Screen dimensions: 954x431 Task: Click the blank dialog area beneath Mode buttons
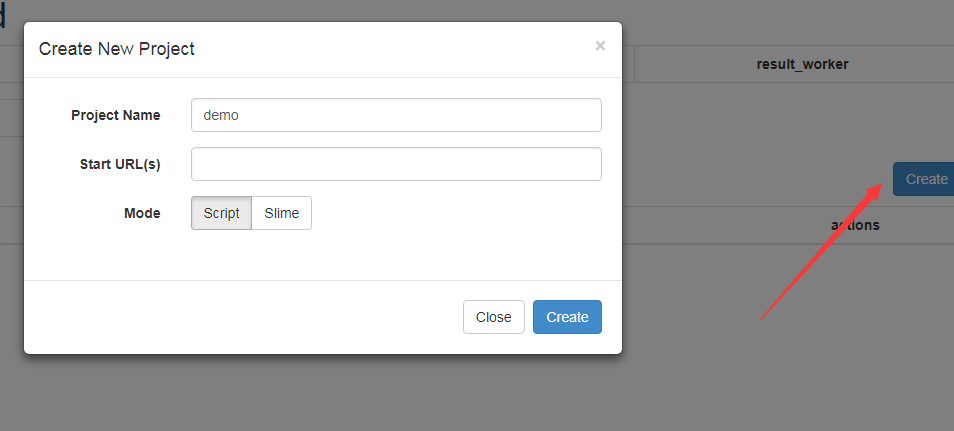click(322, 256)
